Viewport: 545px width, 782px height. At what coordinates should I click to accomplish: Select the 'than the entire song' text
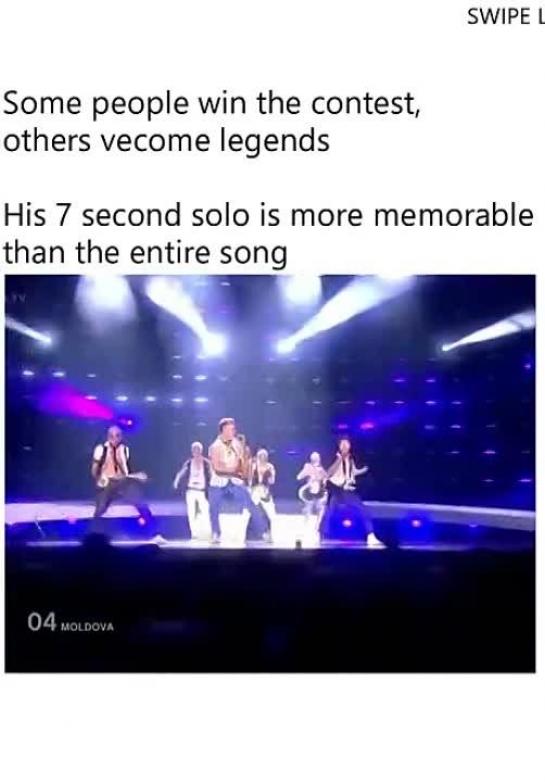click(x=146, y=253)
